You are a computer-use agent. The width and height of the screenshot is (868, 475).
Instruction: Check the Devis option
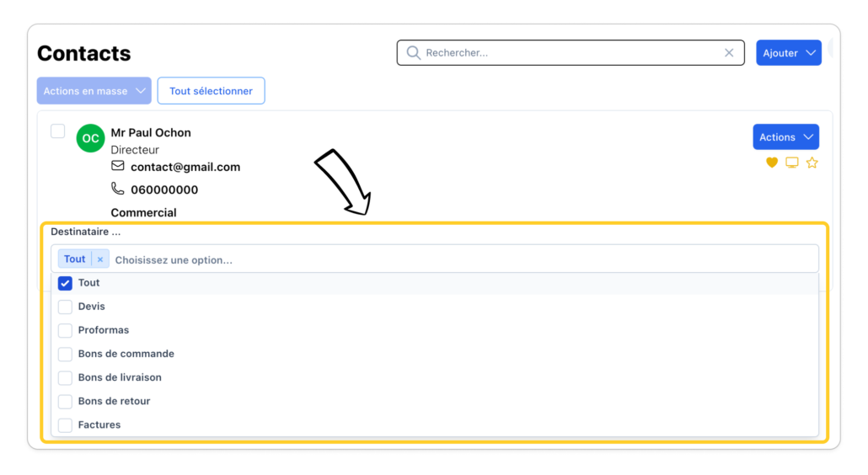tap(65, 307)
